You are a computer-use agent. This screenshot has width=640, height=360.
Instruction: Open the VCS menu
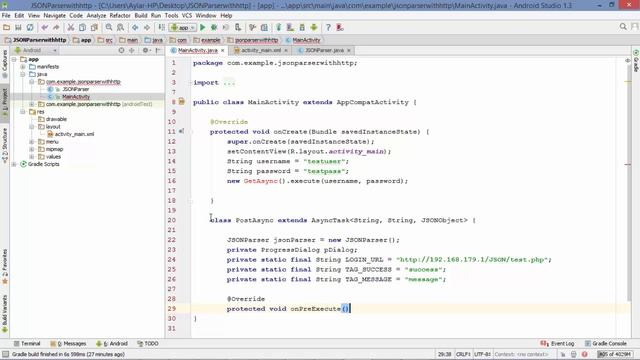187,16
